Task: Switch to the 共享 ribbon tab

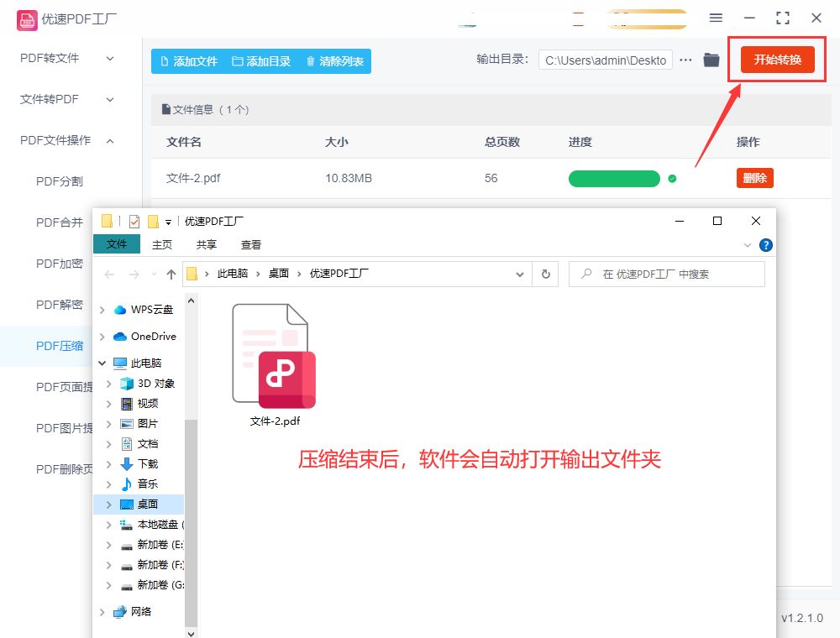Action: pyautogui.click(x=207, y=244)
